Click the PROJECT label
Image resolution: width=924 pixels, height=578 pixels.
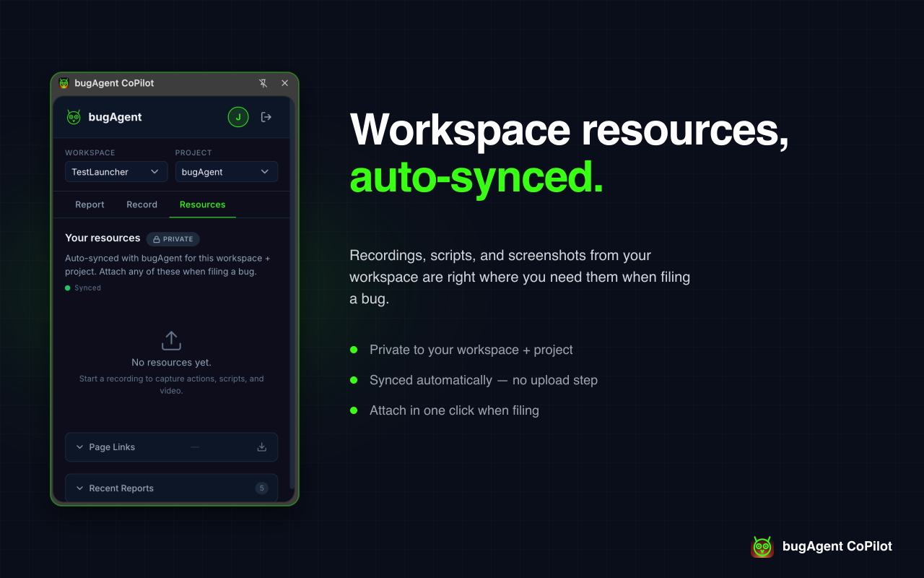tap(193, 153)
